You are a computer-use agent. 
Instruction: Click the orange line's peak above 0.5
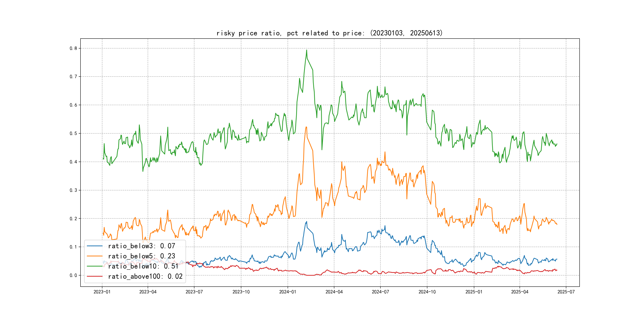click(306, 127)
